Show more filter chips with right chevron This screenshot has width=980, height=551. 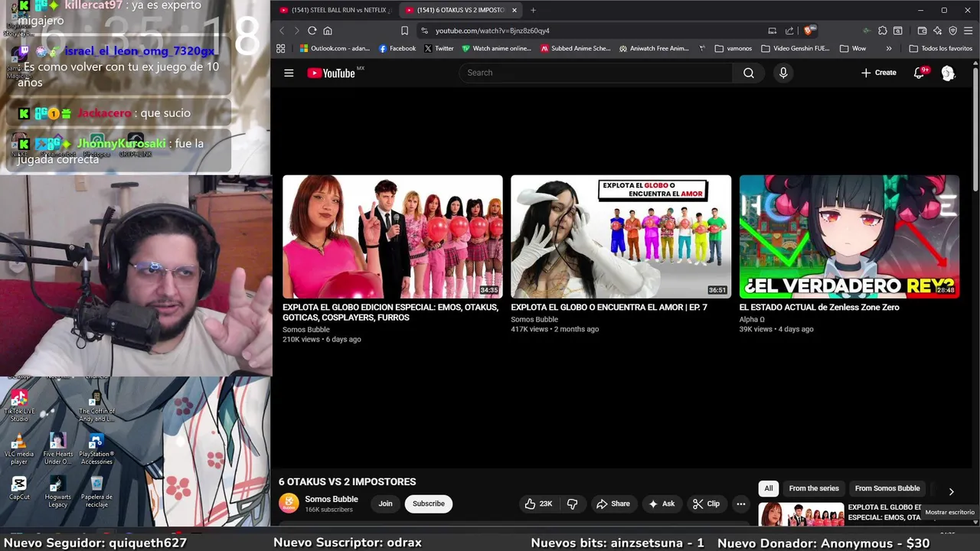coord(951,491)
